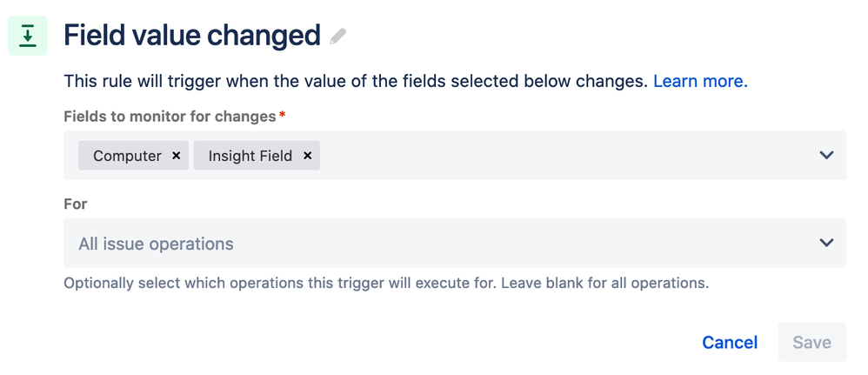Screen dimensions: 868x375
Task: Save the Field value changed trigger
Action: 811,342
